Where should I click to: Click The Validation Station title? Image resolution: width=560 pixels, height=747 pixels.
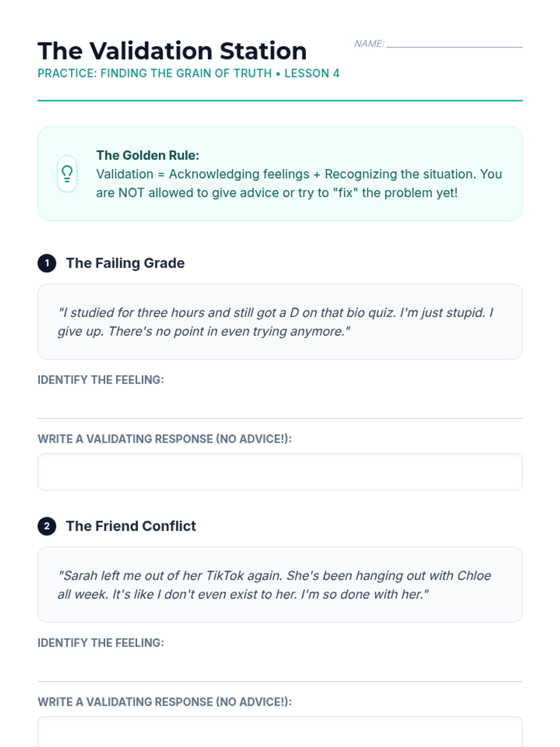(172, 51)
